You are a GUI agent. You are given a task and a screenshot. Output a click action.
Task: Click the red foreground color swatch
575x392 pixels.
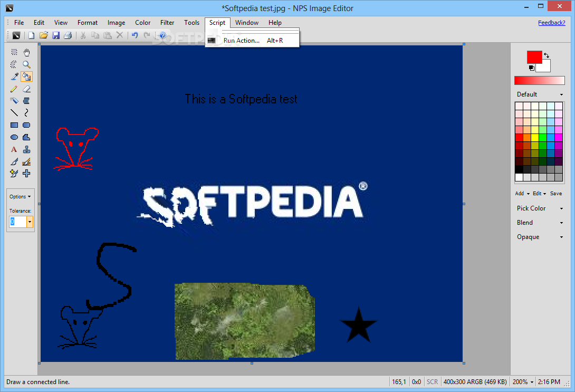point(534,57)
